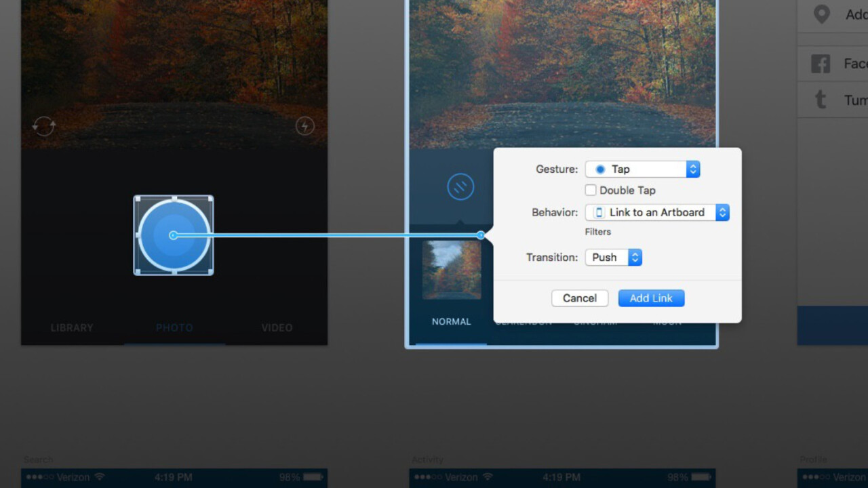Enable the Double Tap checkbox
Image resolution: width=868 pixels, height=488 pixels.
point(591,190)
